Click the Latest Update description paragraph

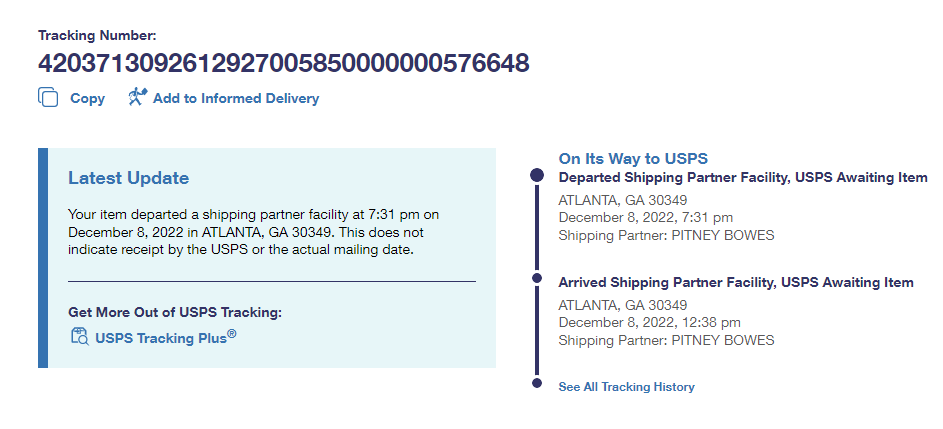coord(254,231)
